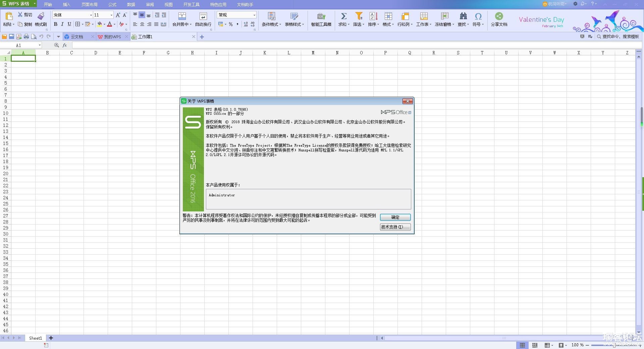The height and width of the screenshot is (349, 644).
Task: Open the Page Layout (页面布局) ribbon tab
Action: click(89, 4)
